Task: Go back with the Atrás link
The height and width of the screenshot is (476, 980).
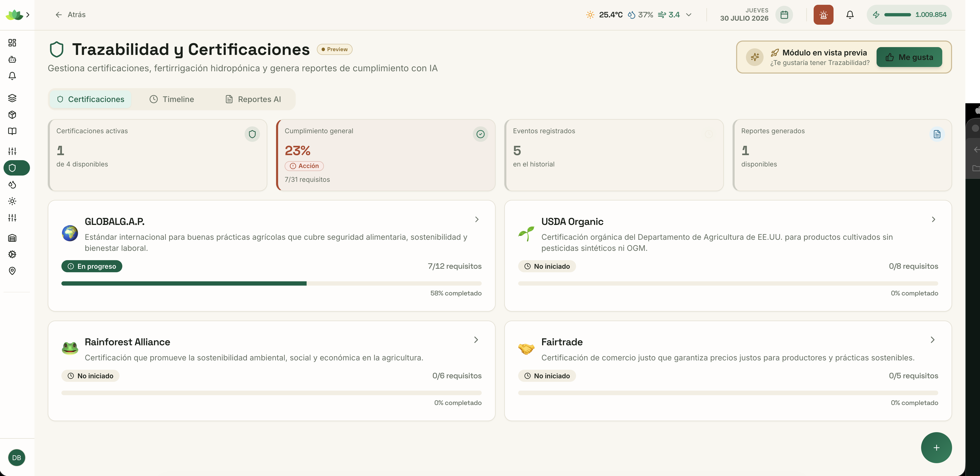Action: [x=70, y=15]
